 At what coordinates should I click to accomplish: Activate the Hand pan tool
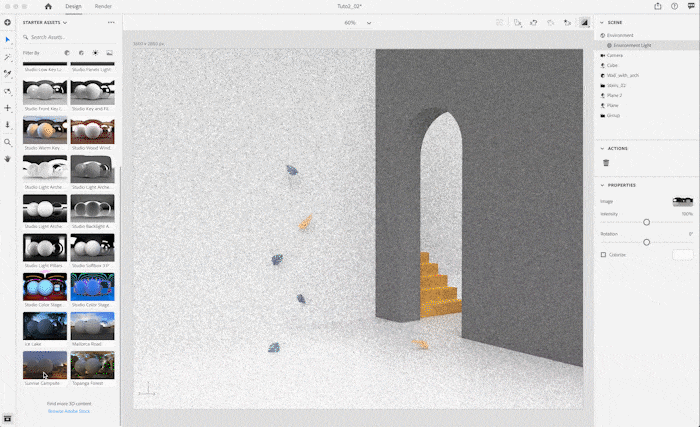click(x=8, y=159)
